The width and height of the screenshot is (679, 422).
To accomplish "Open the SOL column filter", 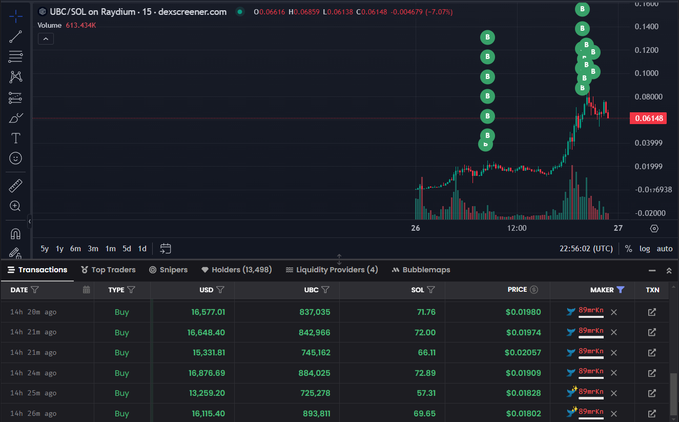I will (x=431, y=290).
